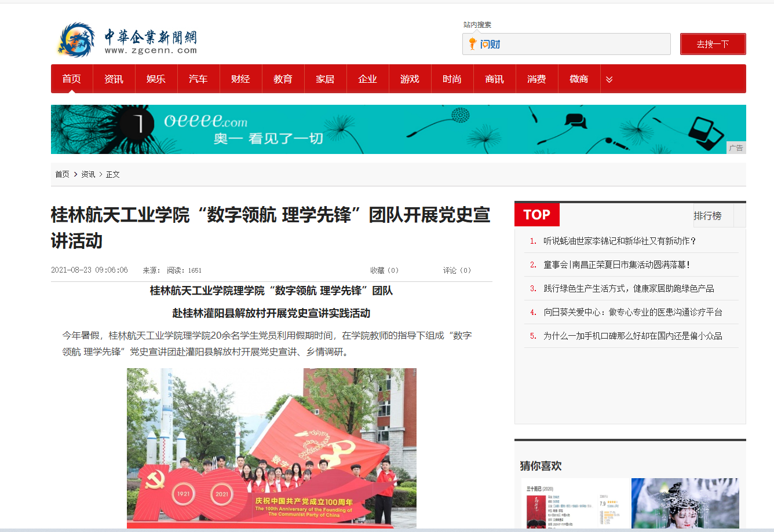This screenshot has height=532, width=774.
Task: Click the 广告 label on banner
Action: [x=736, y=148]
